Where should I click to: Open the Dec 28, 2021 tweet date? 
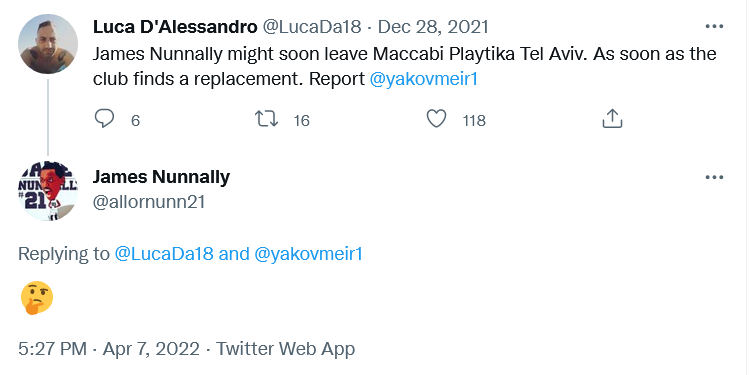(433, 27)
